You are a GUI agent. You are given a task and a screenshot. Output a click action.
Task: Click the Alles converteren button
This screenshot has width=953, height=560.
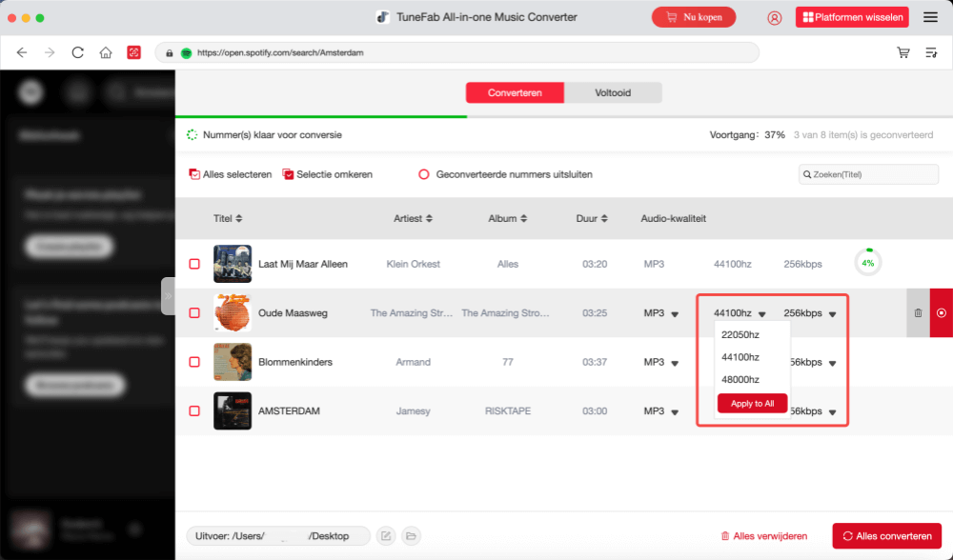pos(886,536)
